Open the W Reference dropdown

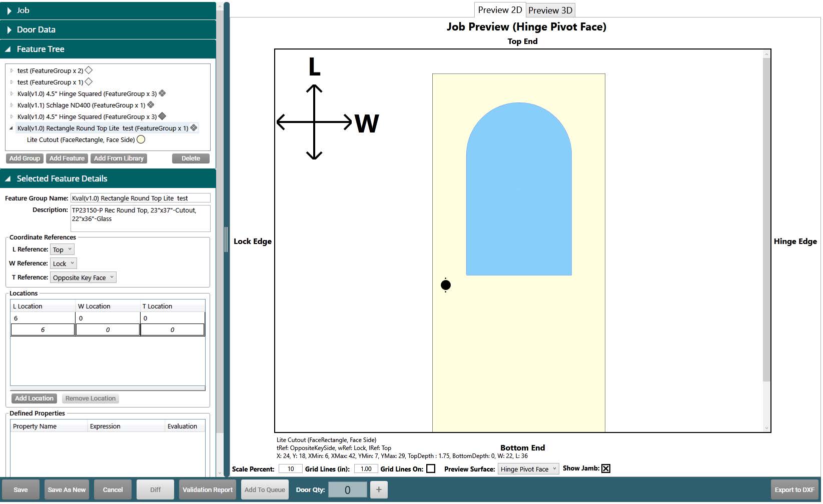point(64,263)
